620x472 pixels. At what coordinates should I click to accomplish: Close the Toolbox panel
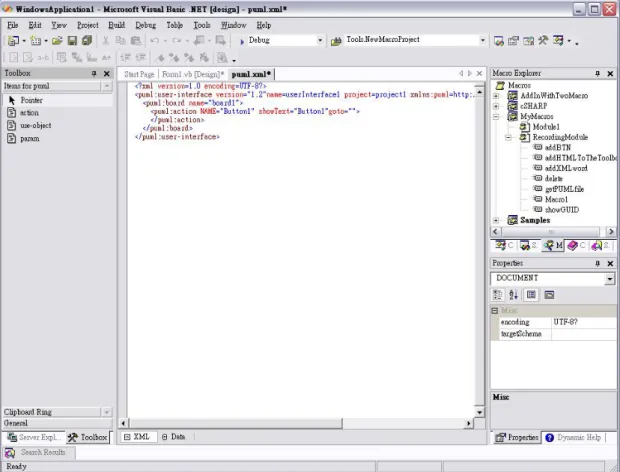(x=106, y=74)
